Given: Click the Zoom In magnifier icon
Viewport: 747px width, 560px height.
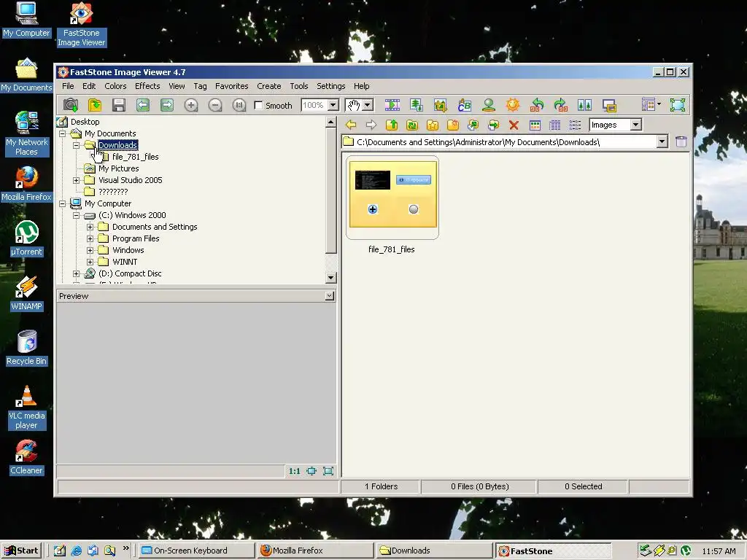Looking at the screenshot, I should click(191, 105).
